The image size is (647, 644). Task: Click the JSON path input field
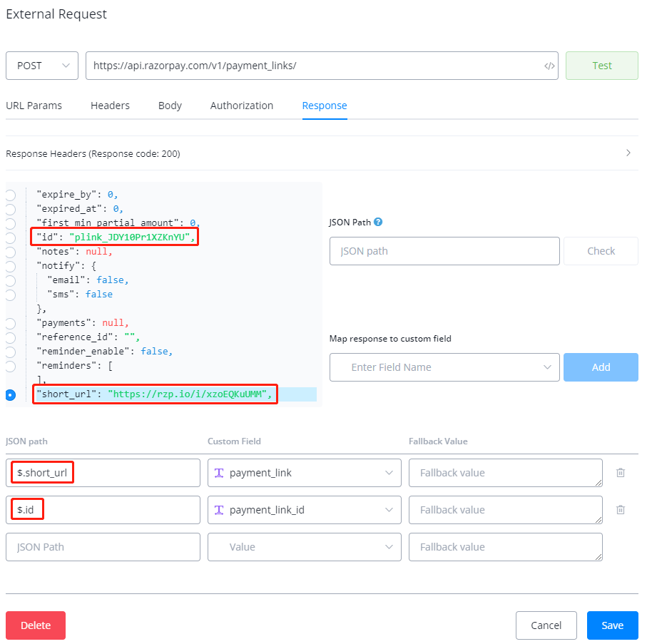click(444, 251)
